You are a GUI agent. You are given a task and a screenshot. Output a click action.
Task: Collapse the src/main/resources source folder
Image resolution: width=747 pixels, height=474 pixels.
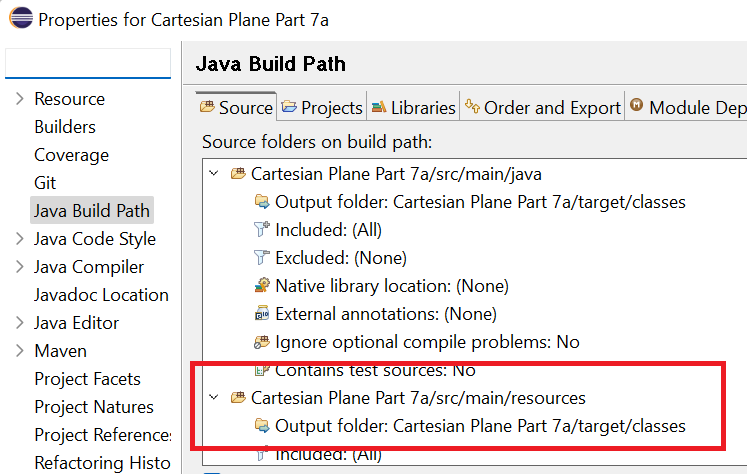(213, 398)
